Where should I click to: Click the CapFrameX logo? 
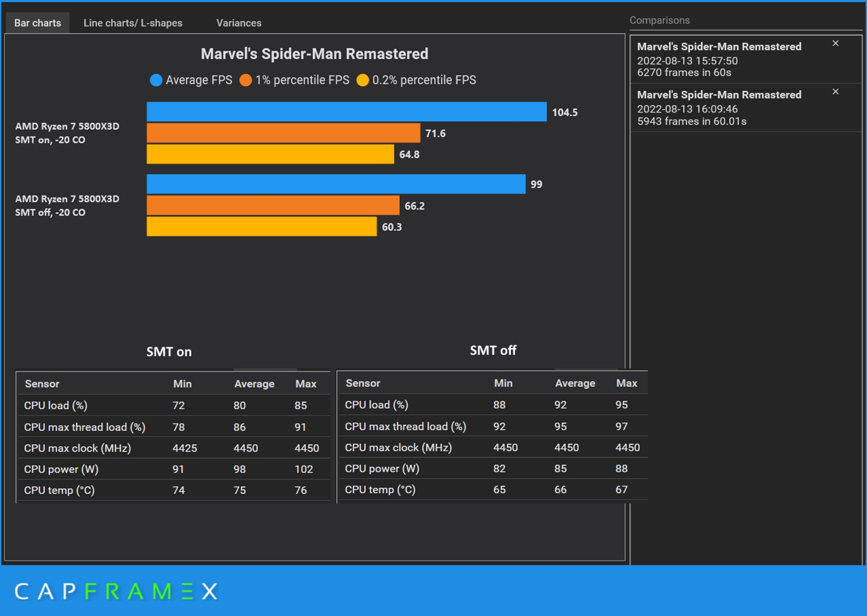(x=116, y=591)
